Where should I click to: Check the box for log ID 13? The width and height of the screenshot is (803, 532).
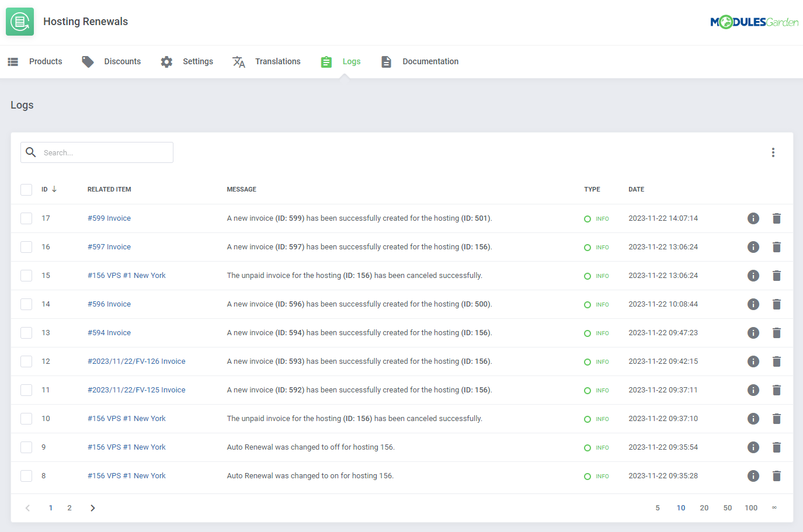(26, 333)
